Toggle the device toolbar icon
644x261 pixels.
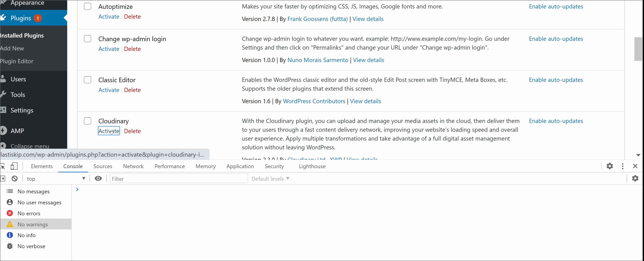tap(14, 166)
